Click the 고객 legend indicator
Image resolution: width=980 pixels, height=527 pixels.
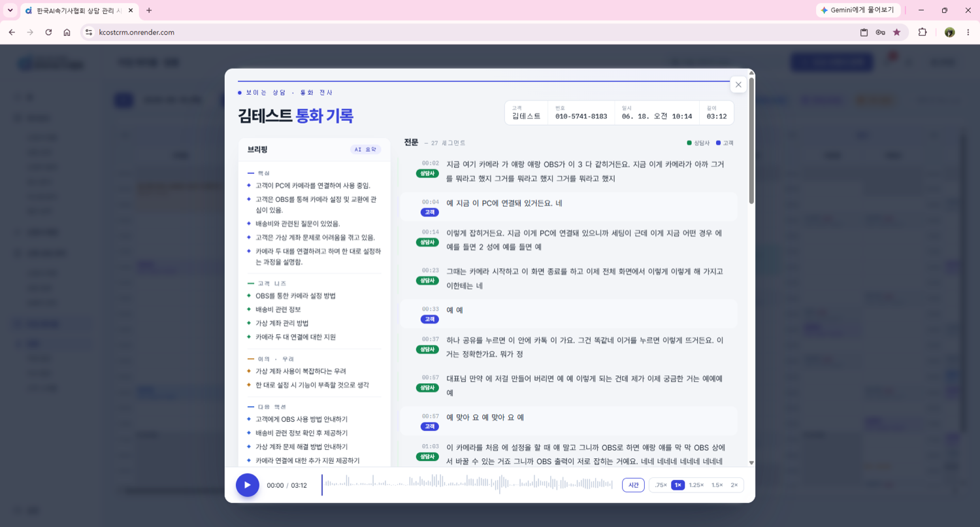click(x=725, y=143)
